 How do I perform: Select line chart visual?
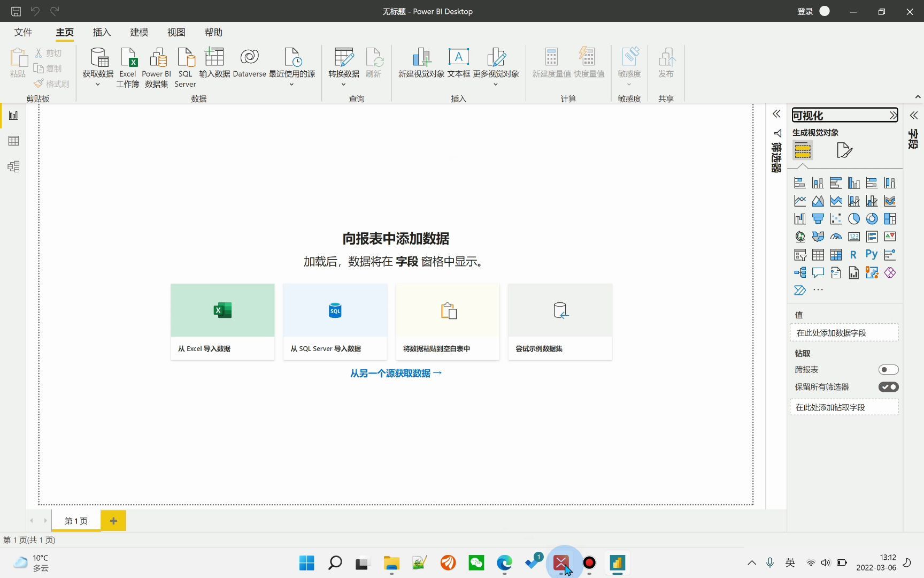coord(800,201)
